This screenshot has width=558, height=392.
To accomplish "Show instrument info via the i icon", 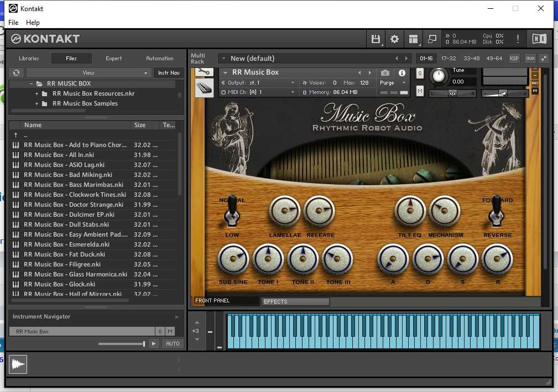I will point(402,73).
